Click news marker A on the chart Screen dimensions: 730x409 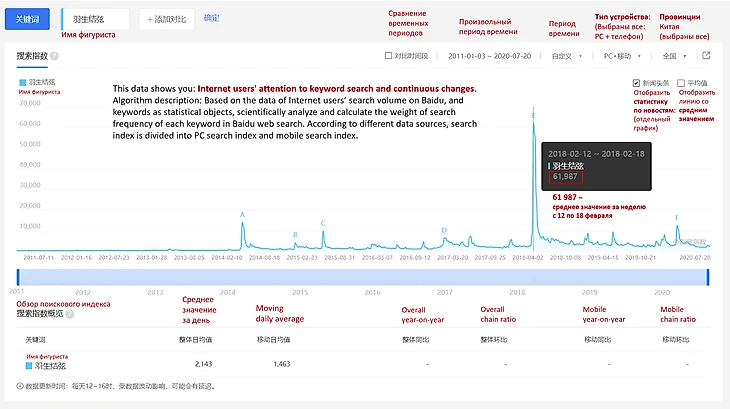(242, 214)
